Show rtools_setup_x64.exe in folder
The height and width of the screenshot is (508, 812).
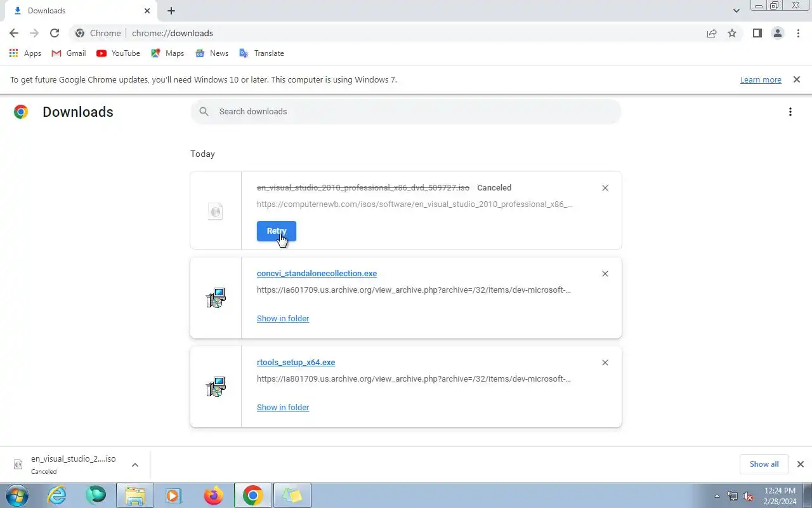point(283,408)
